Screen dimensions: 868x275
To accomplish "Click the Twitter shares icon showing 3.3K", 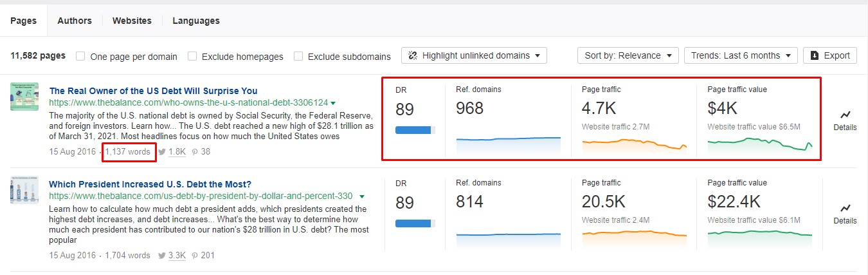I will click(162, 256).
